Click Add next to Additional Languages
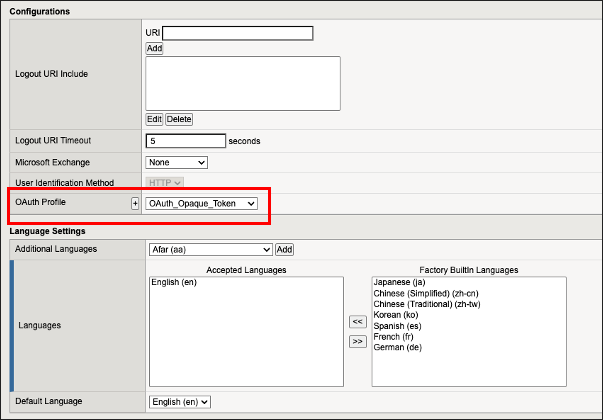603x420 pixels. pyautogui.click(x=284, y=249)
